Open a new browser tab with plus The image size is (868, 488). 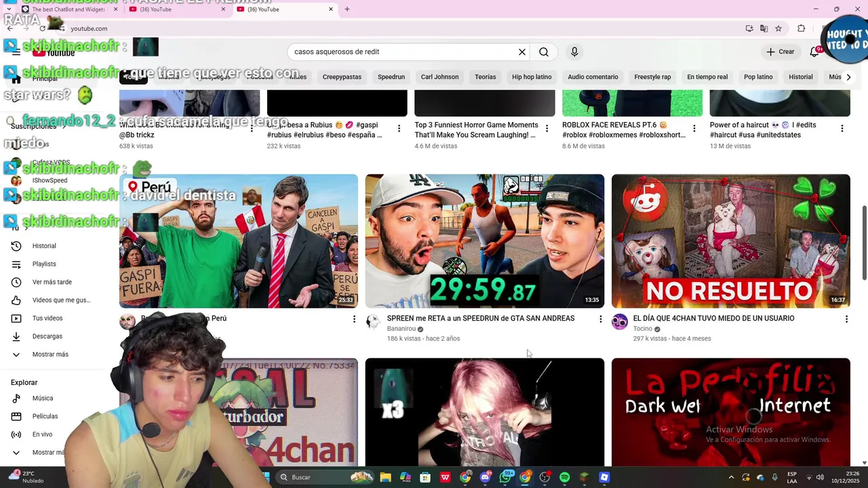tap(347, 9)
